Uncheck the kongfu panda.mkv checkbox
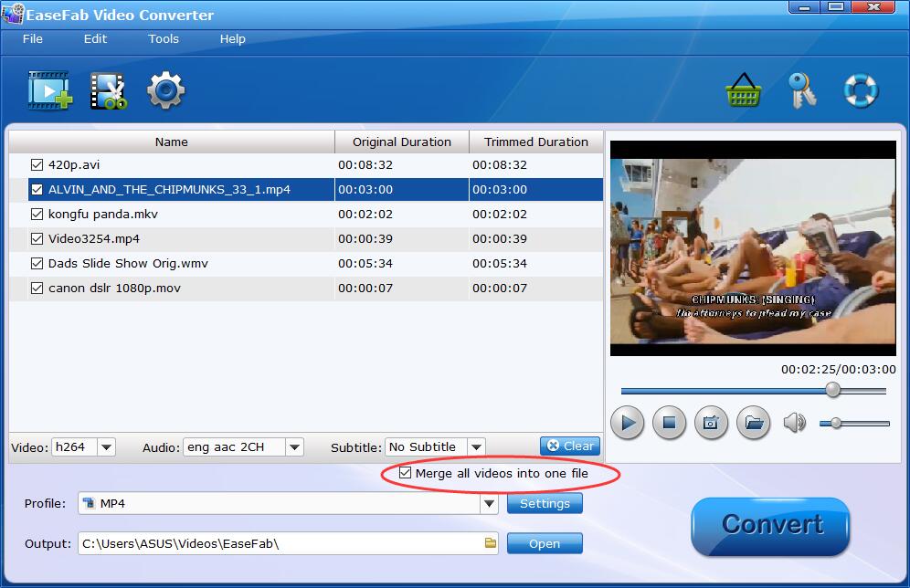The width and height of the screenshot is (910, 588). [x=37, y=214]
